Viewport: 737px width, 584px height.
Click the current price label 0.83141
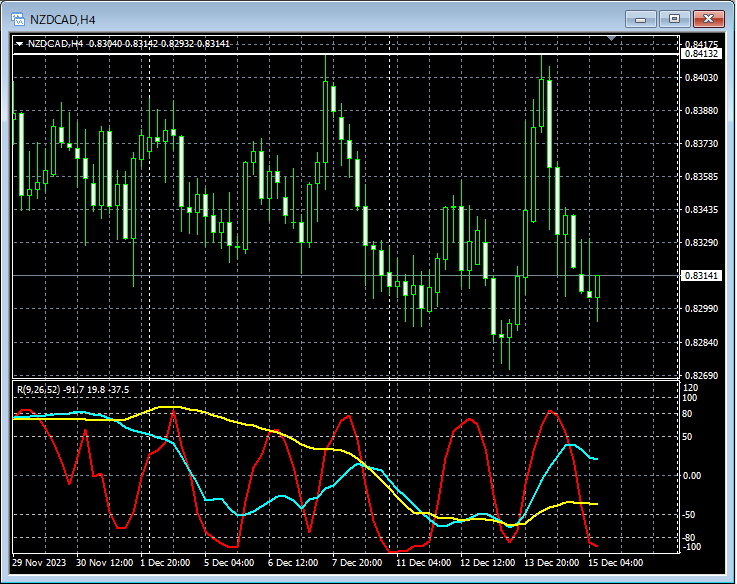pyautogui.click(x=701, y=276)
